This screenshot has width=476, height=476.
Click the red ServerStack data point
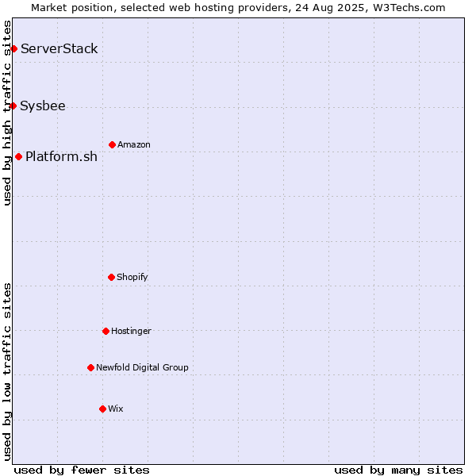(x=14, y=49)
